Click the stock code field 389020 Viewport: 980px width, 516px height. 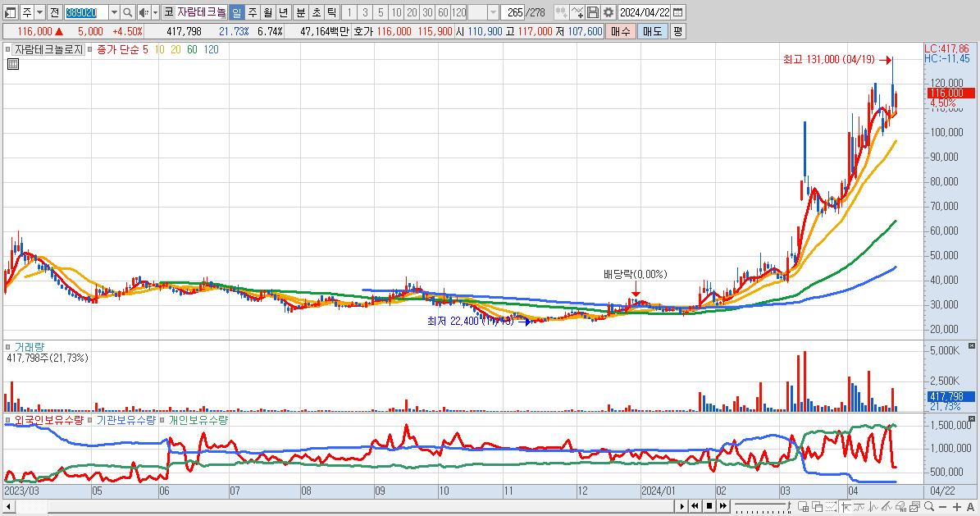[x=85, y=12]
